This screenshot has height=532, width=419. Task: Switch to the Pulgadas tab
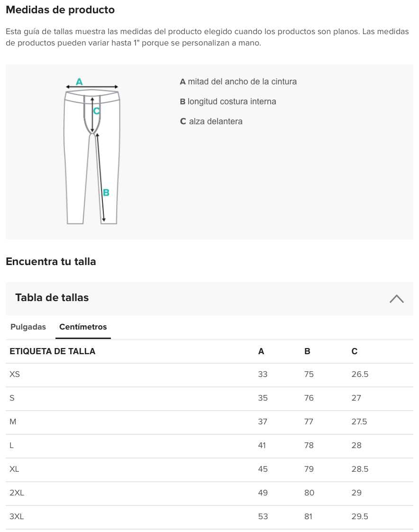coord(28,327)
